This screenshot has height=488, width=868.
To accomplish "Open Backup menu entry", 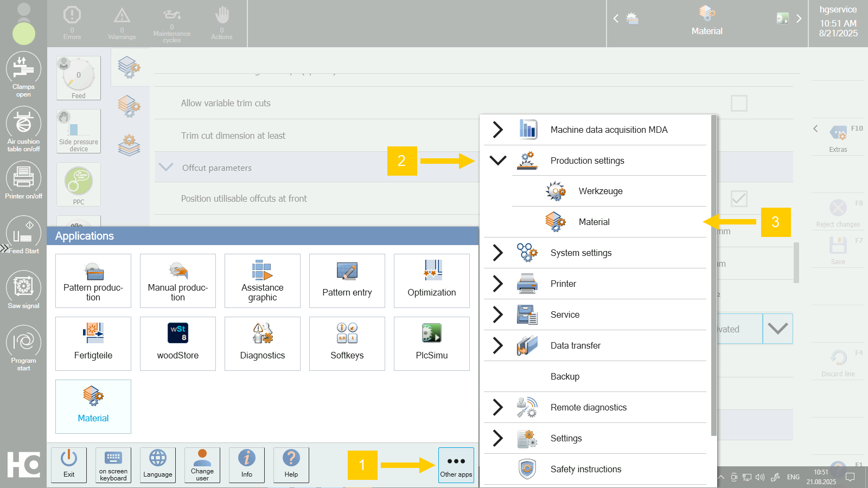I will [x=595, y=376].
